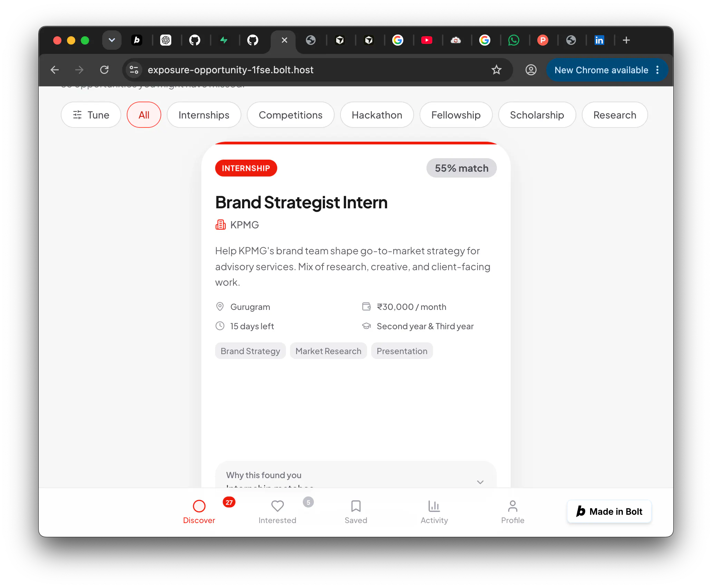The image size is (712, 588).
Task: Open the Tune filter settings
Action: [x=91, y=115]
